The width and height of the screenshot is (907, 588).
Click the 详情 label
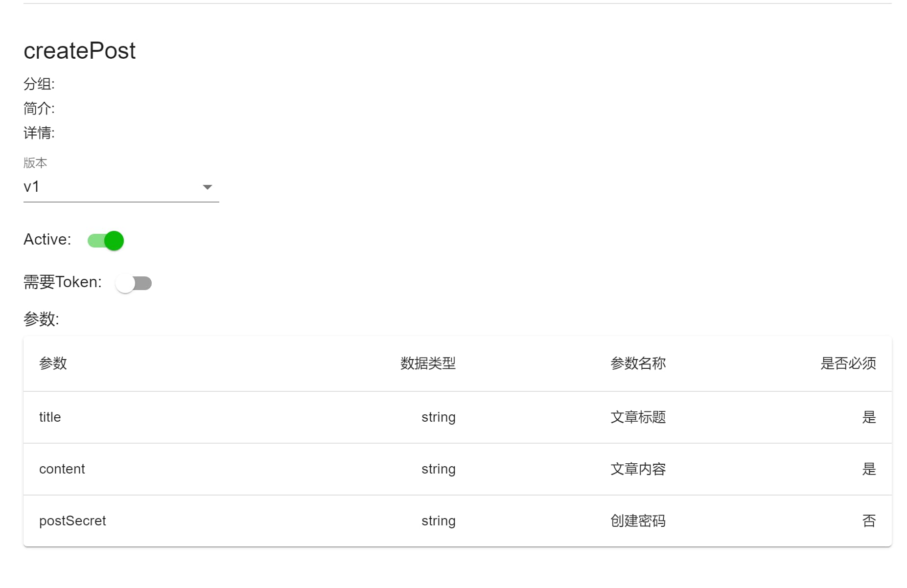tap(39, 133)
